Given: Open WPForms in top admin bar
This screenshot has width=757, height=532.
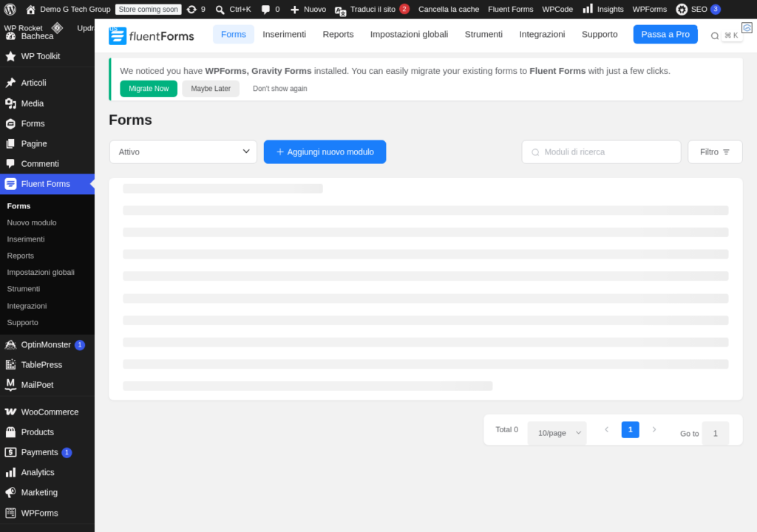Looking at the screenshot, I should point(649,9).
